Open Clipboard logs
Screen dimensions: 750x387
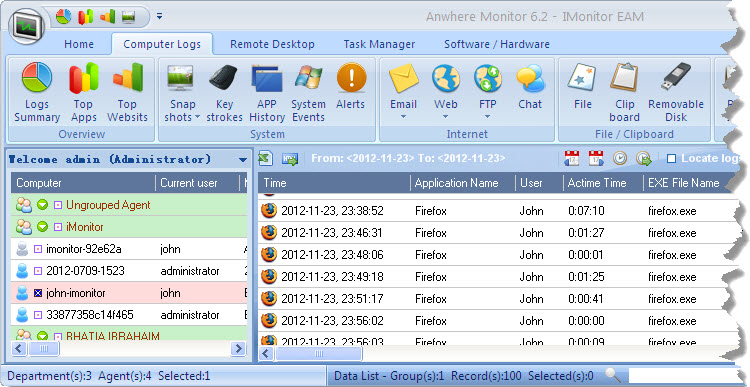[x=624, y=92]
